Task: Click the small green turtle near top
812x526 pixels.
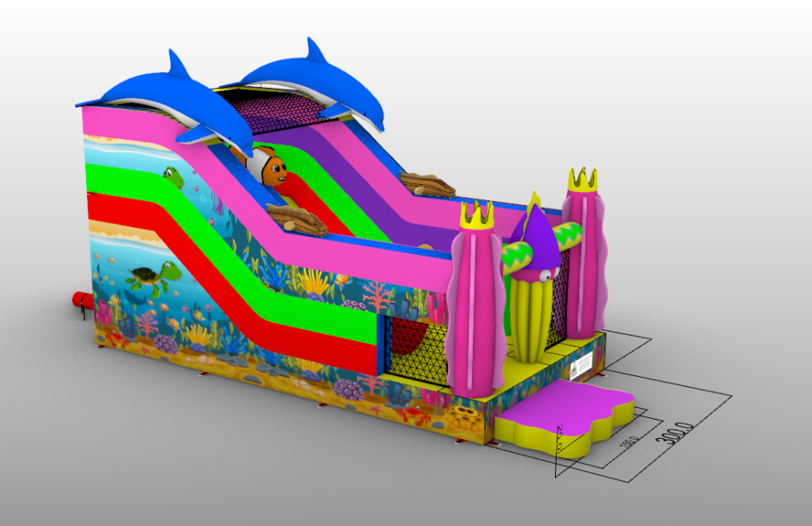Action: point(173,178)
